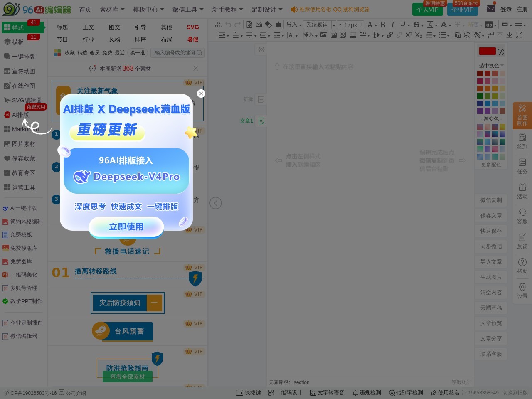Open the editor settings gear icon
This screenshot has height=399, width=532.
tap(261, 49)
